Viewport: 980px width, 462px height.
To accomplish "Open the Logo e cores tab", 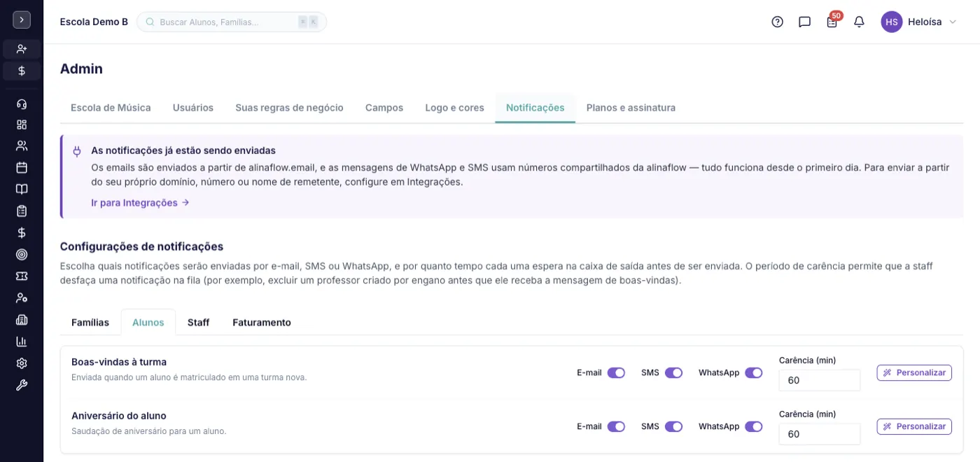I will [x=455, y=108].
